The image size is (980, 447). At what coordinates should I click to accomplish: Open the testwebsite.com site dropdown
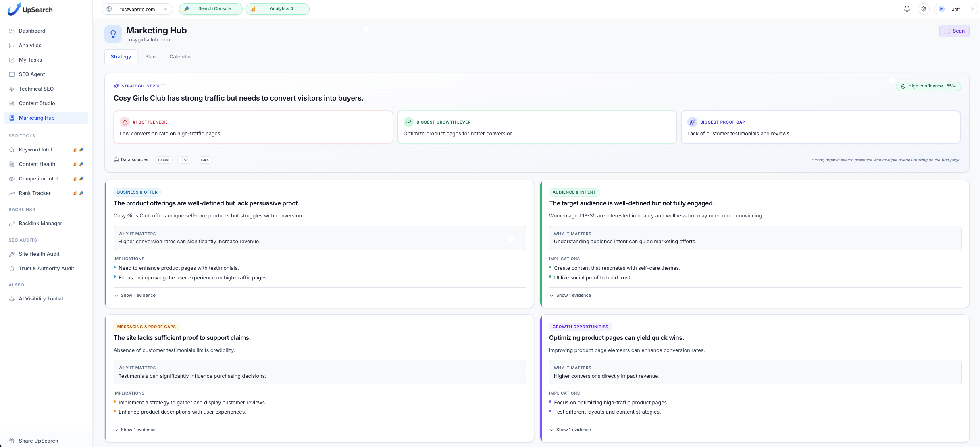tap(137, 9)
